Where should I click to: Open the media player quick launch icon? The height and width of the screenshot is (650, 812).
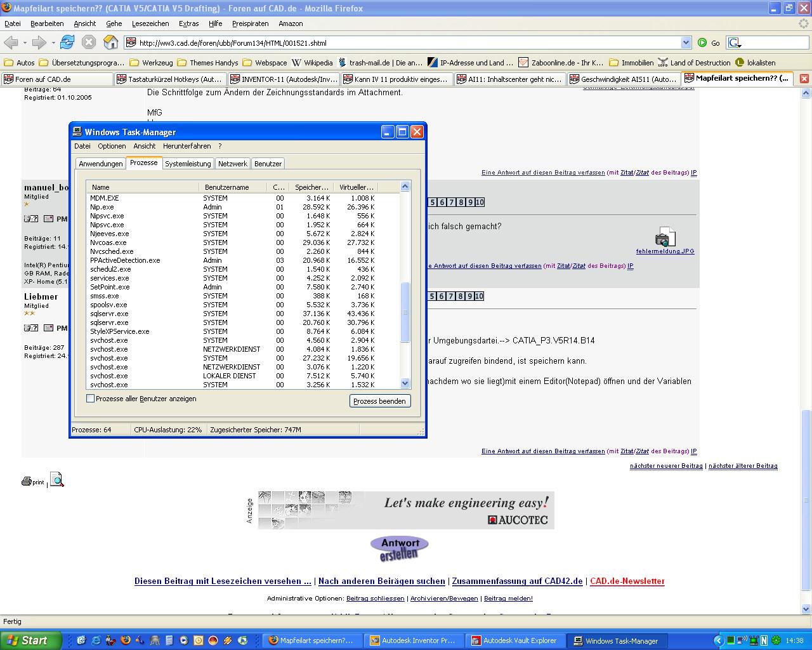(x=184, y=640)
